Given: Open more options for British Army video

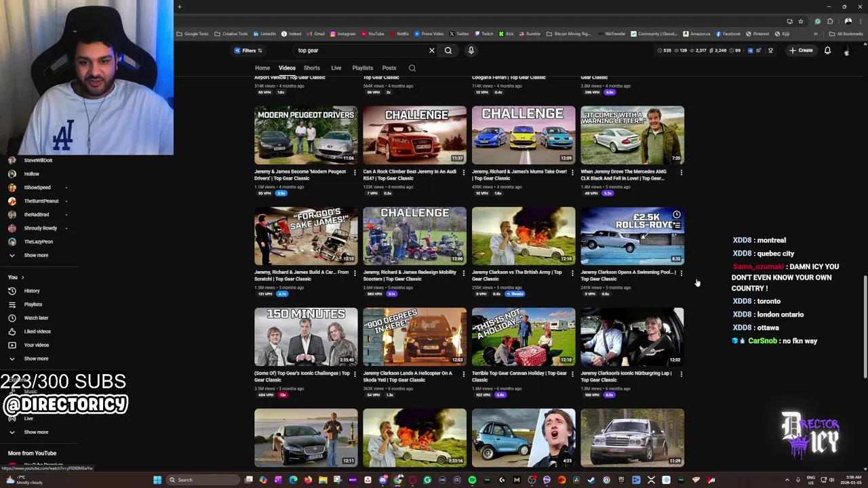Looking at the screenshot, I should [572, 273].
